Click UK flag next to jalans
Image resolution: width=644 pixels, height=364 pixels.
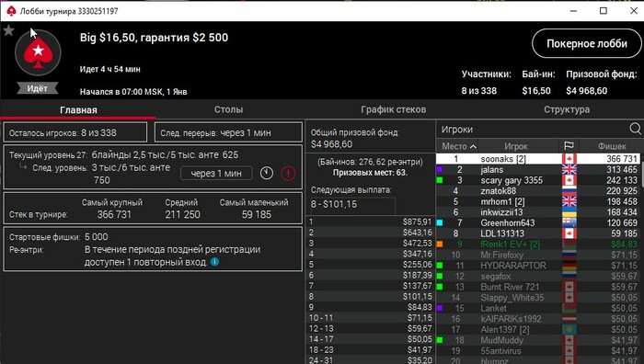[569, 169]
